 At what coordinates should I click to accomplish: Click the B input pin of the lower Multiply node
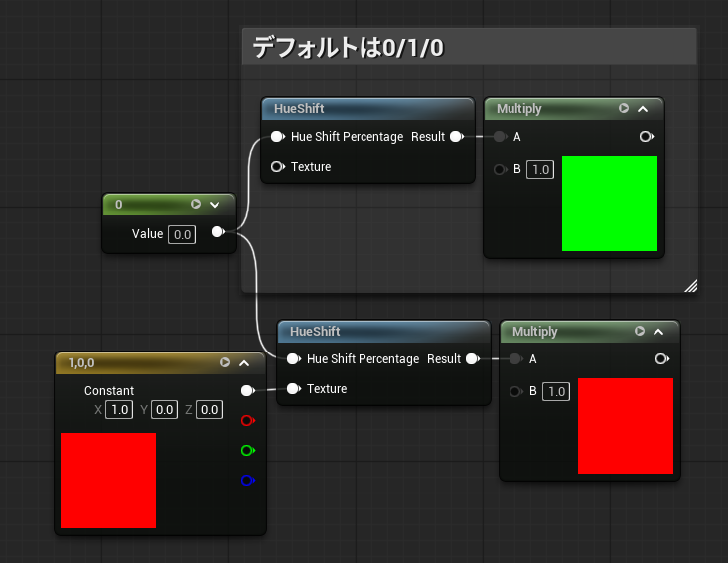point(515,391)
